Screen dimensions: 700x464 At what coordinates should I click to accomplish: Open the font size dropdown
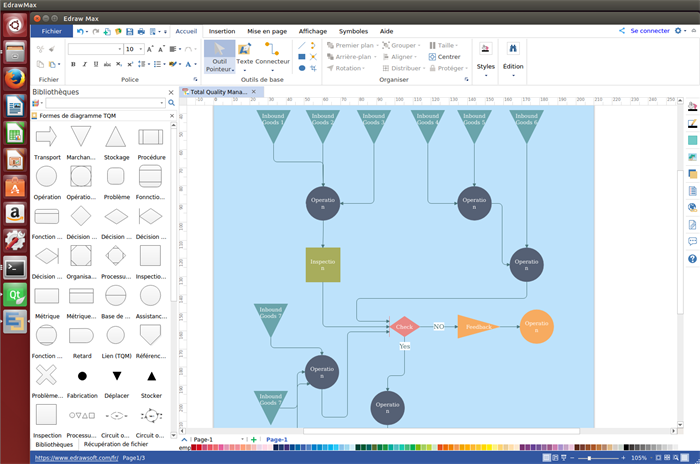(x=141, y=49)
